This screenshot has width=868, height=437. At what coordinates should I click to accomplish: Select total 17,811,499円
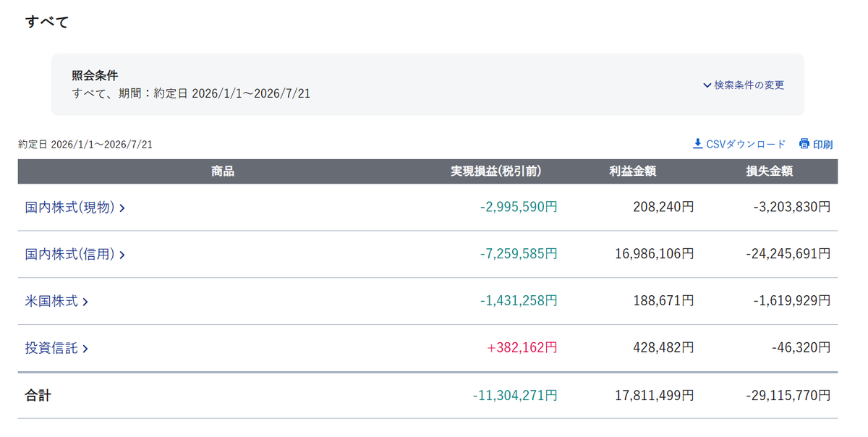[x=655, y=396]
